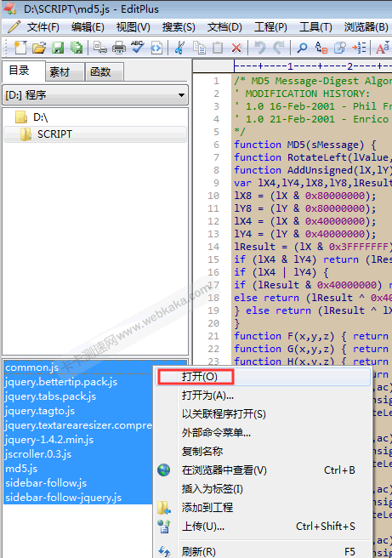Switch to the 素材 tab
Screen dimensions: 392x558
pos(60,72)
